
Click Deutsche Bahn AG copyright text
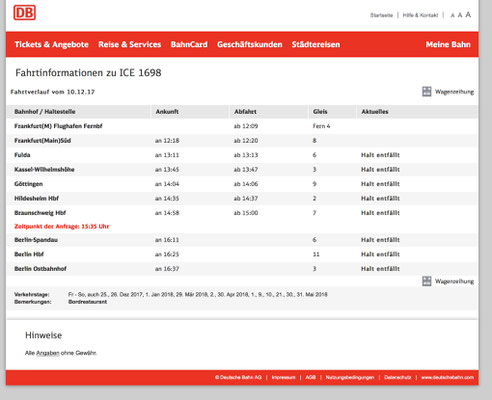pos(238,377)
